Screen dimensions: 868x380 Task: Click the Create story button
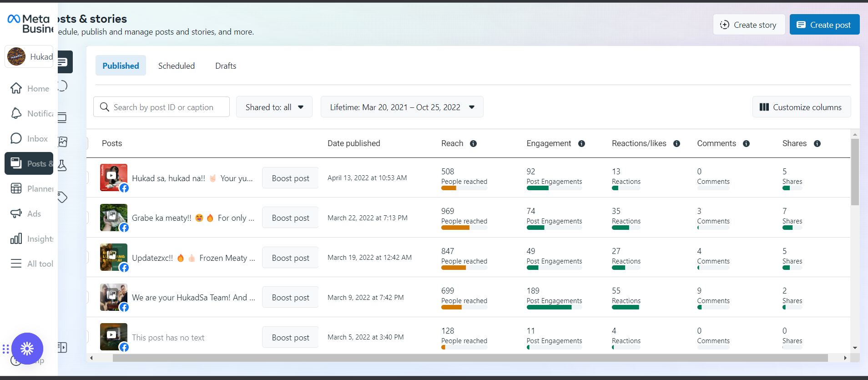click(749, 25)
